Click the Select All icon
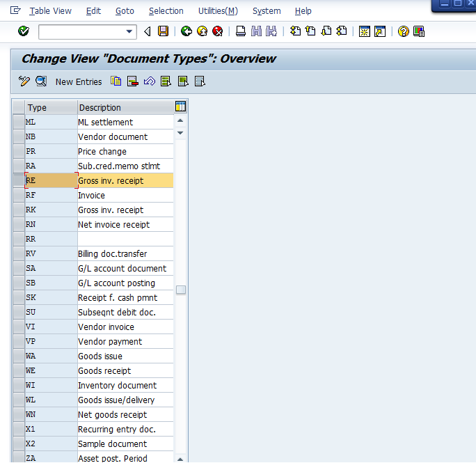This screenshot has width=476, height=463. pos(166,81)
